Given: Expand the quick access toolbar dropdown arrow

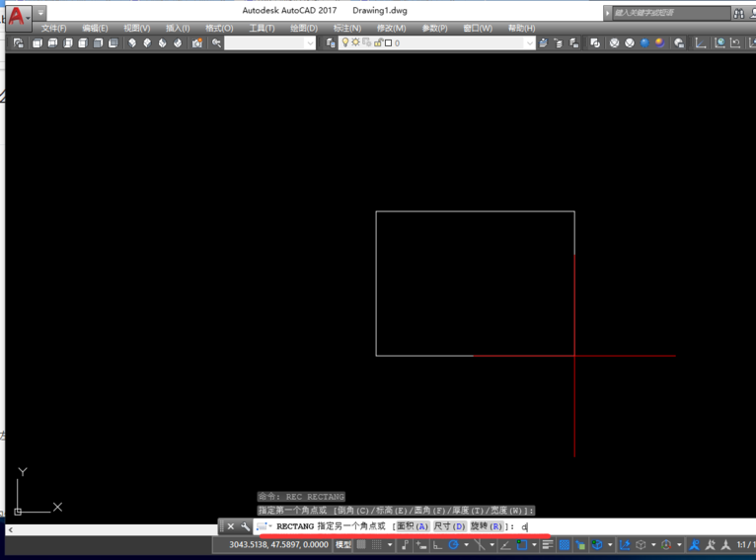Looking at the screenshot, I should 41,14.
